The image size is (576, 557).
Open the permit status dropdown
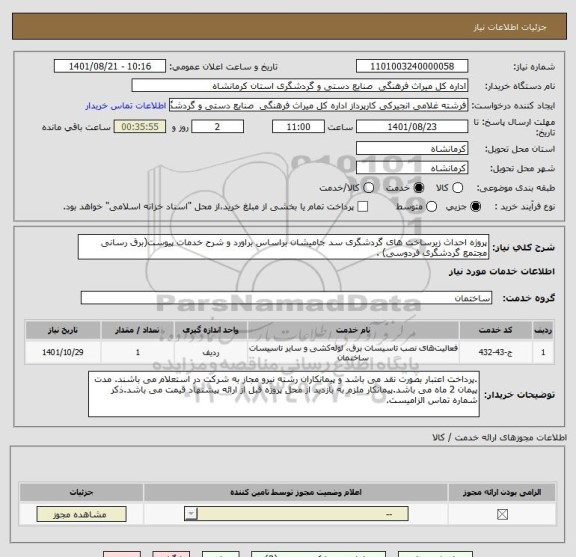pyautogui.click(x=296, y=514)
